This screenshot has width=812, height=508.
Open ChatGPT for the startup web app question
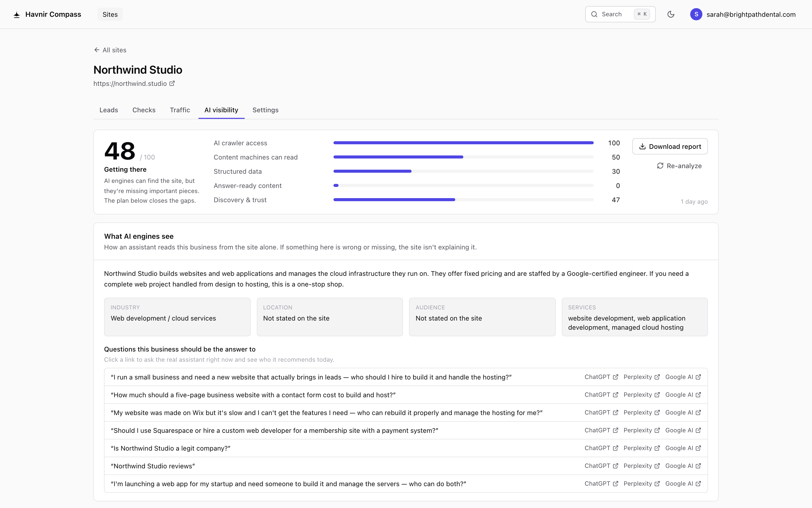(x=601, y=484)
